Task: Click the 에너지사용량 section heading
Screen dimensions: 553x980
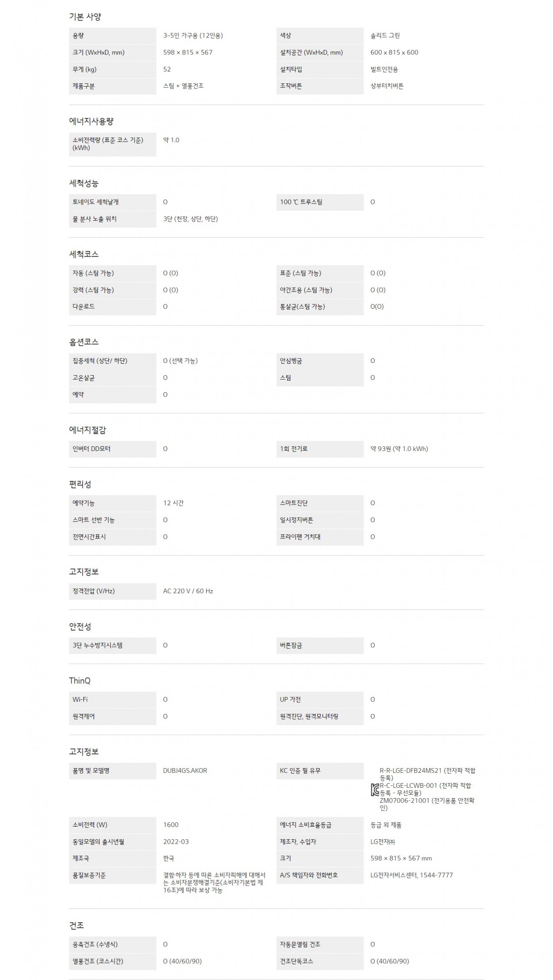Action: coord(91,121)
